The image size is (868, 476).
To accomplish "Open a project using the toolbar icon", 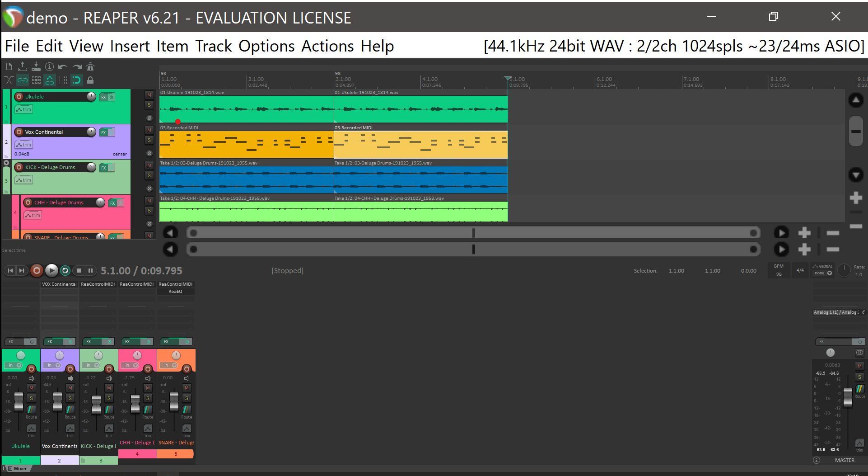I will click(23, 67).
